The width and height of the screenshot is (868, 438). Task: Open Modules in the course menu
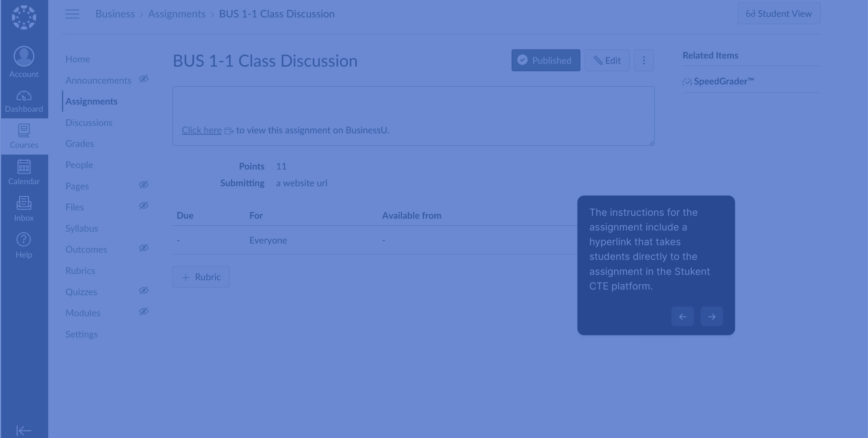click(x=83, y=313)
